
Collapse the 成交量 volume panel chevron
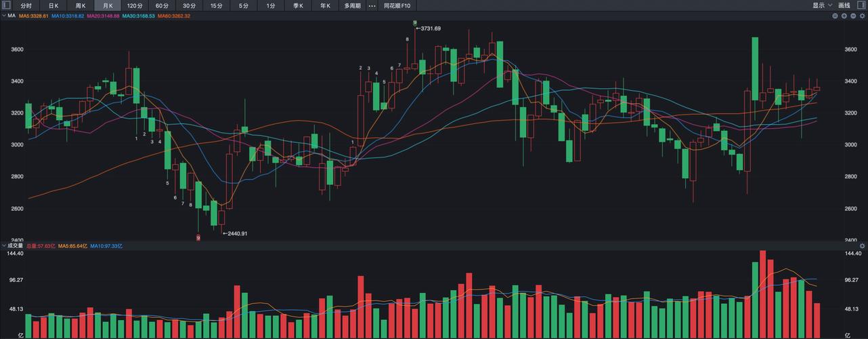click(3, 245)
